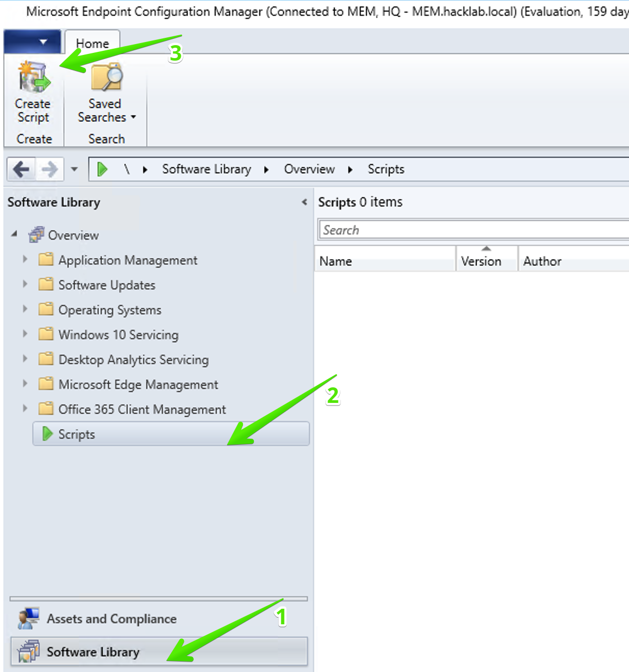The width and height of the screenshot is (629, 672).
Task: Click the Assets and Compliance workspace icon
Action: coord(28,619)
